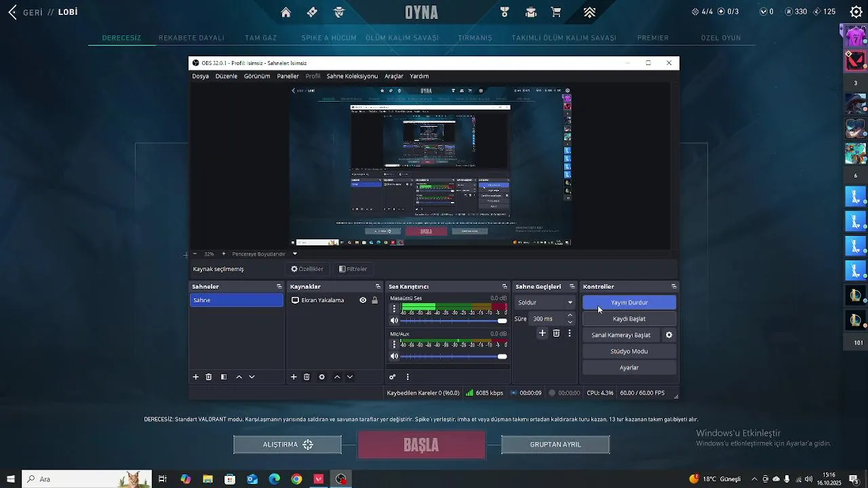Viewport: 868px width, 488px height.
Task: Open the Yardım menu
Action: click(419, 76)
